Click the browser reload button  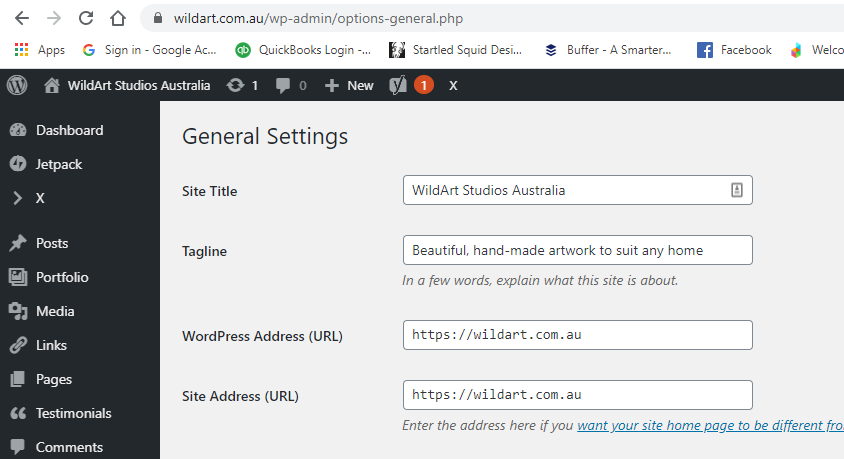coord(86,18)
